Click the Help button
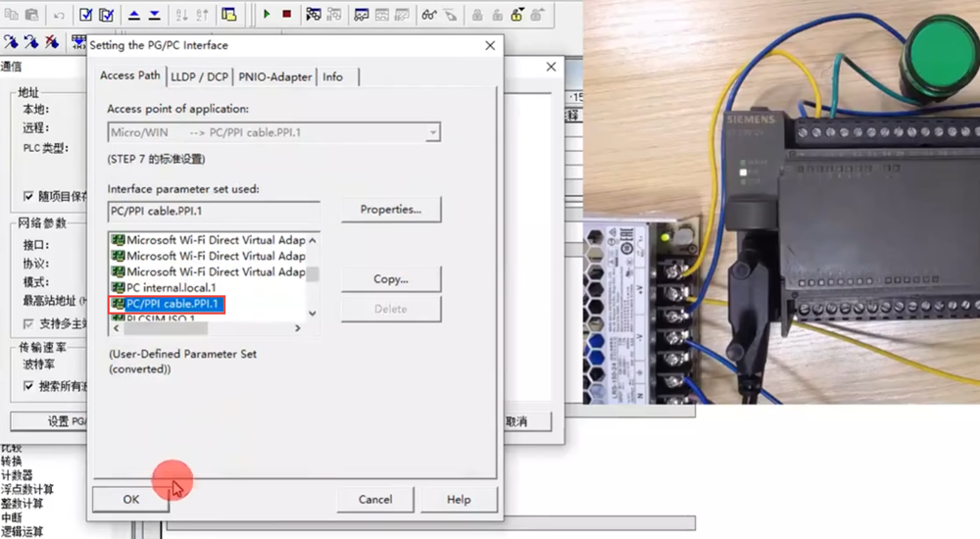 tap(459, 499)
